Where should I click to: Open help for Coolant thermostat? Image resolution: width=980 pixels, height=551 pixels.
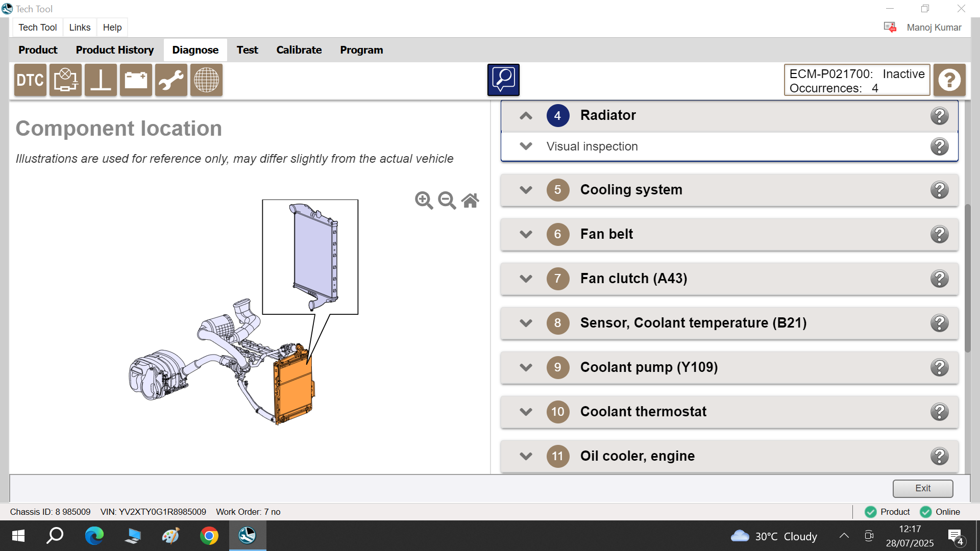click(939, 412)
